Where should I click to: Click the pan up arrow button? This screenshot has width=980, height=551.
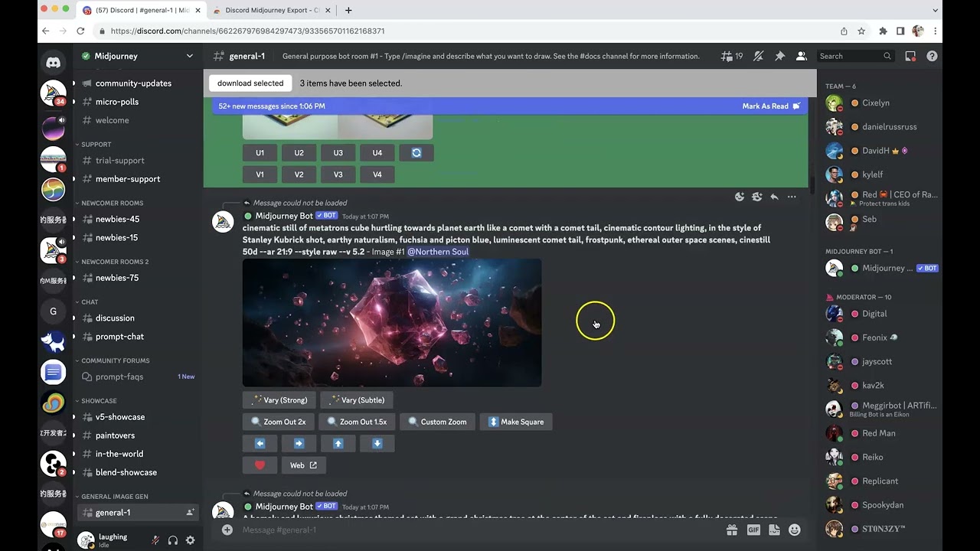click(338, 444)
